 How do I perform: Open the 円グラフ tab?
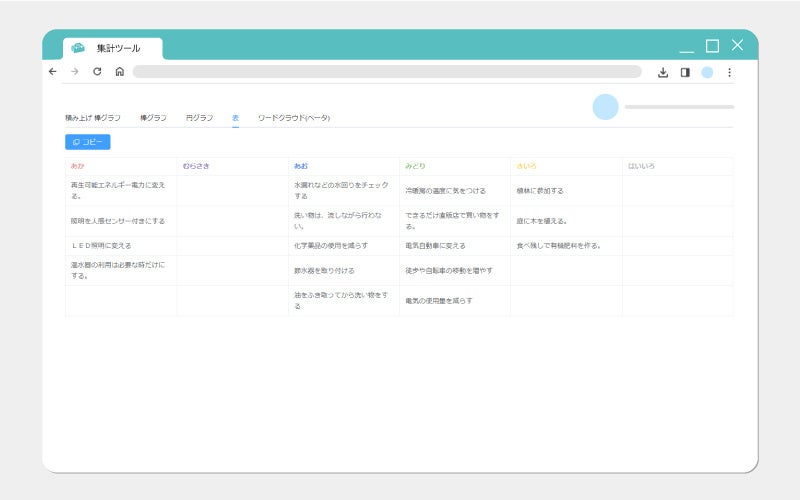point(199,118)
